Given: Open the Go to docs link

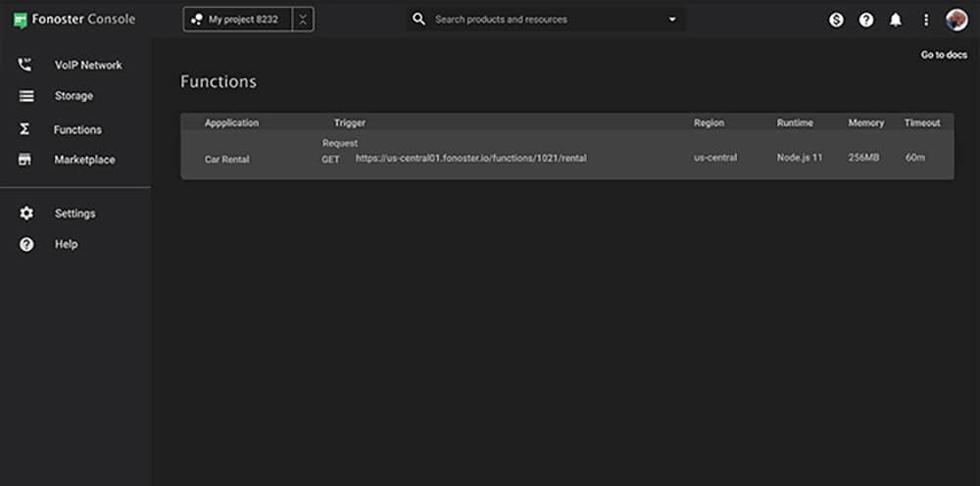Looking at the screenshot, I should 944,55.
